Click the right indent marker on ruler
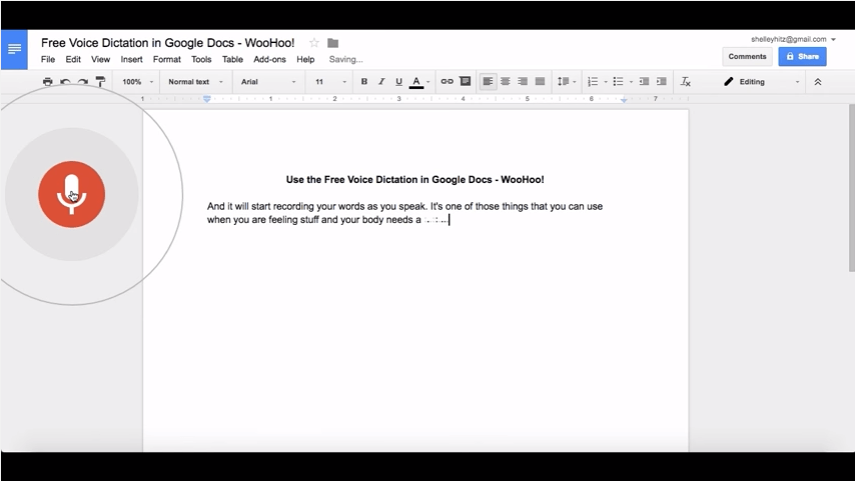The width and height of the screenshot is (855, 481). point(624,100)
